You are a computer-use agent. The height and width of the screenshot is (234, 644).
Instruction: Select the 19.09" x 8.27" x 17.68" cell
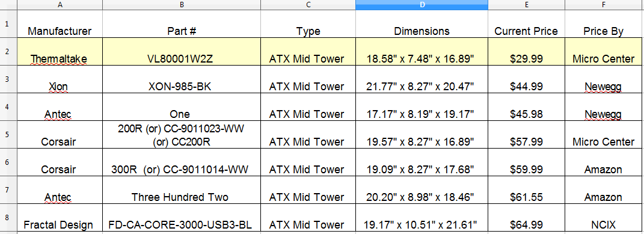click(422, 162)
